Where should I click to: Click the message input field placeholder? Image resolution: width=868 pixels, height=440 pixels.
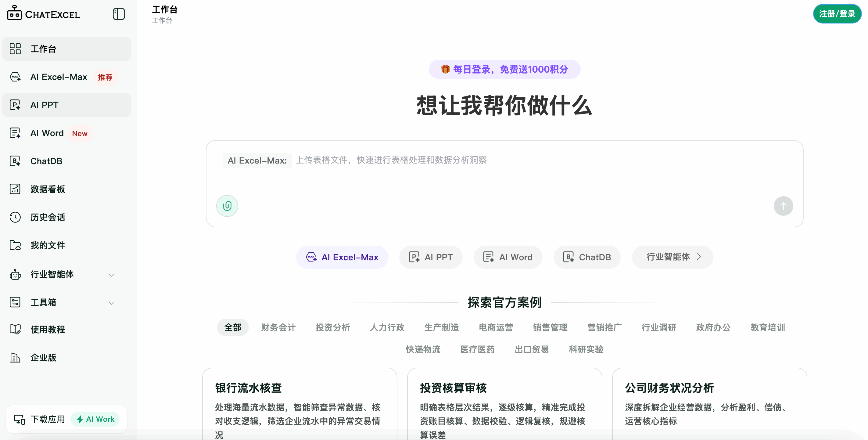point(391,160)
